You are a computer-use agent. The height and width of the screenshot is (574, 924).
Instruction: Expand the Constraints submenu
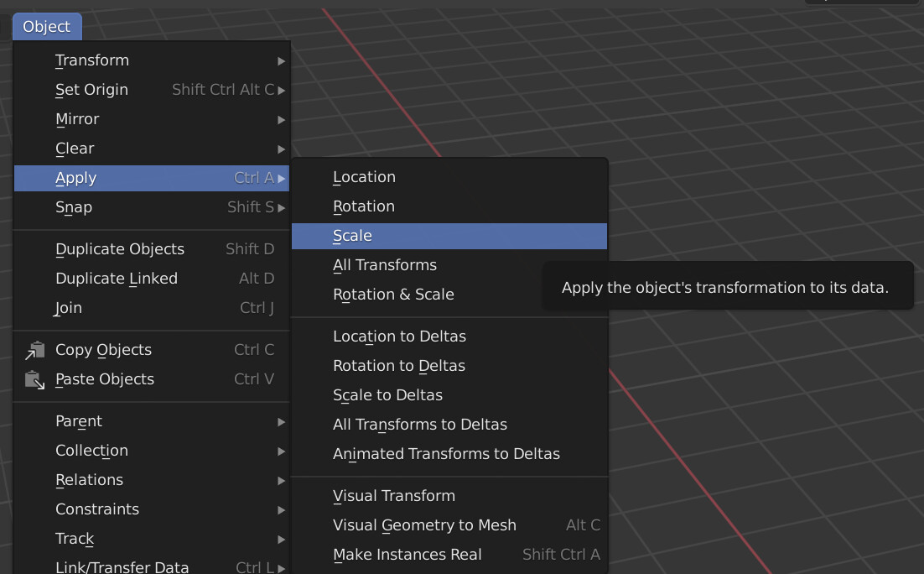[x=96, y=509]
